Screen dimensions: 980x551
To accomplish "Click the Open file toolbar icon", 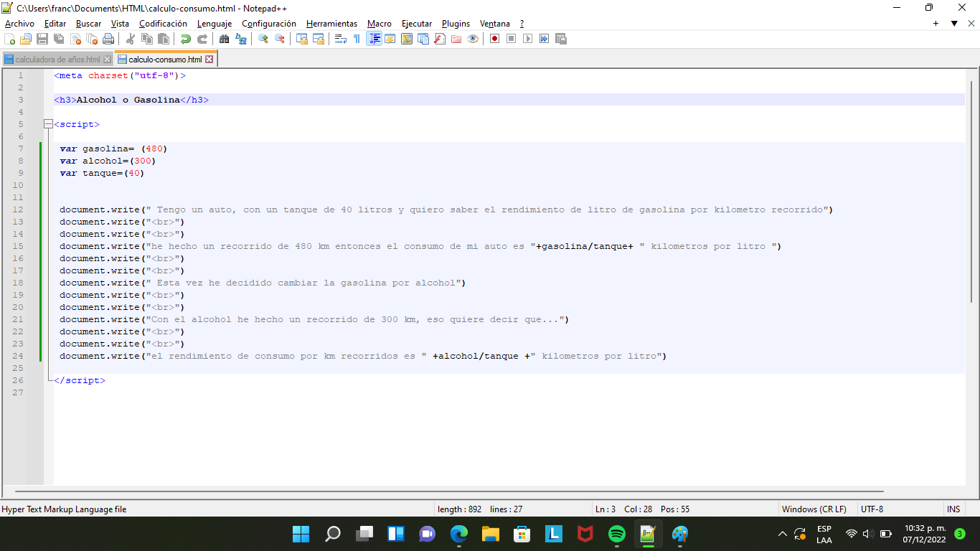I will tap(26, 39).
